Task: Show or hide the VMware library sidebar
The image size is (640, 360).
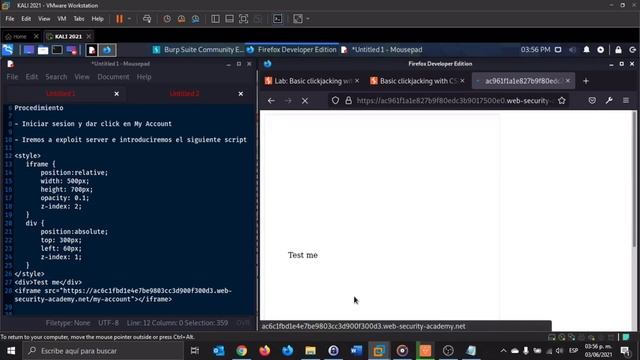Action: coord(215,19)
